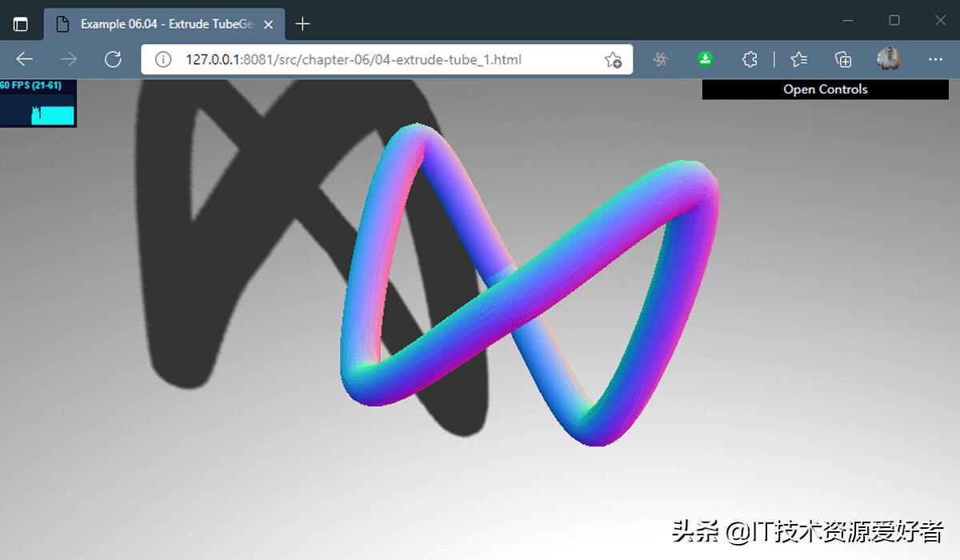This screenshot has width=960, height=560.
Task: View site information in the address bar
Action: 164,59
